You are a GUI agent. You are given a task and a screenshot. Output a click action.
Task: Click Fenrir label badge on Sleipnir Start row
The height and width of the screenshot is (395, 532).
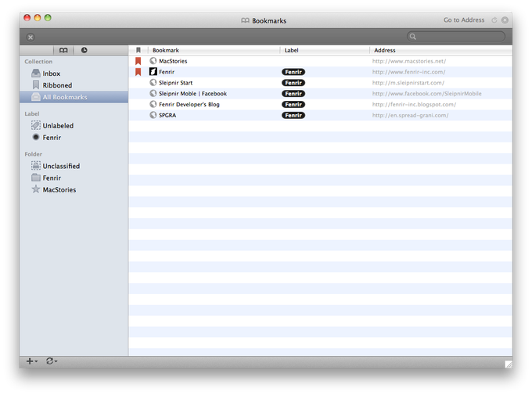click(x=293, y=83)
